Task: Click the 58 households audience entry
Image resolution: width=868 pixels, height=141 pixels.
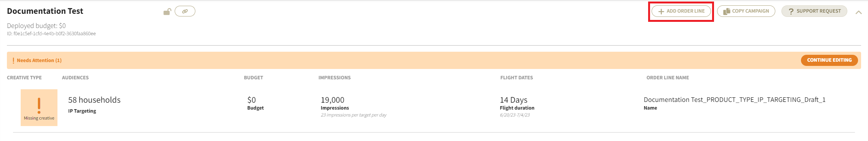Action: coord(94,100)
